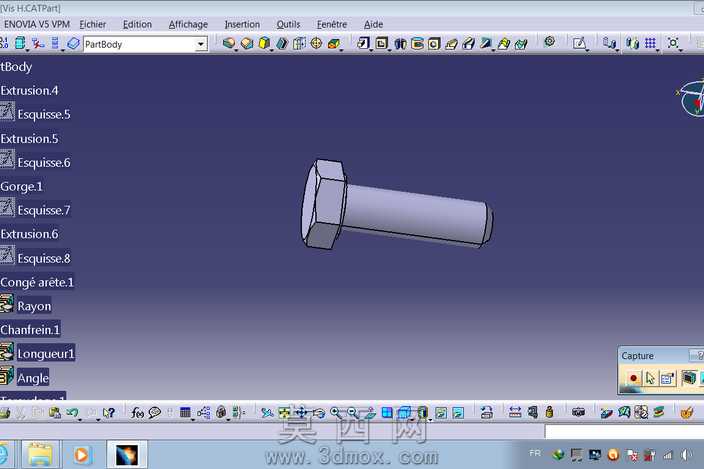
Task: Click the rectangular pattern grid icon
Action: tap(650, 43)
